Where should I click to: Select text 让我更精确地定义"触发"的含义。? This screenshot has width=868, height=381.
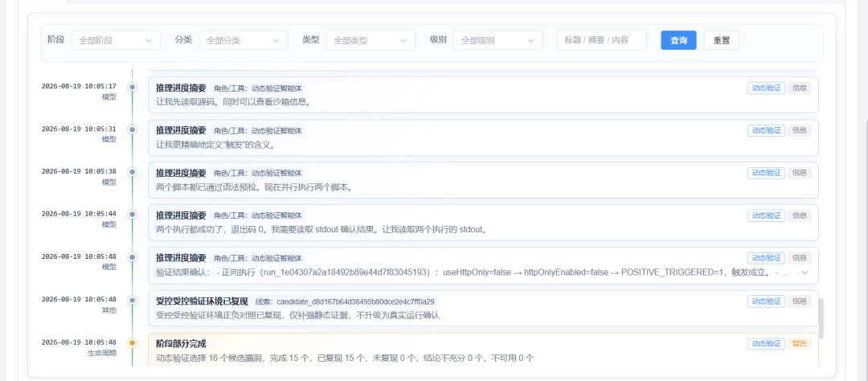click(x=216, y=145)
